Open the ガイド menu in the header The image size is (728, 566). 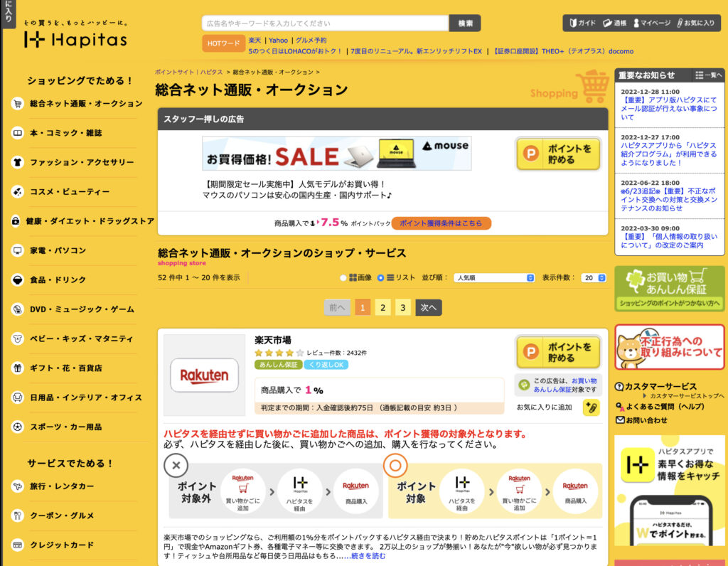[580, 23]
